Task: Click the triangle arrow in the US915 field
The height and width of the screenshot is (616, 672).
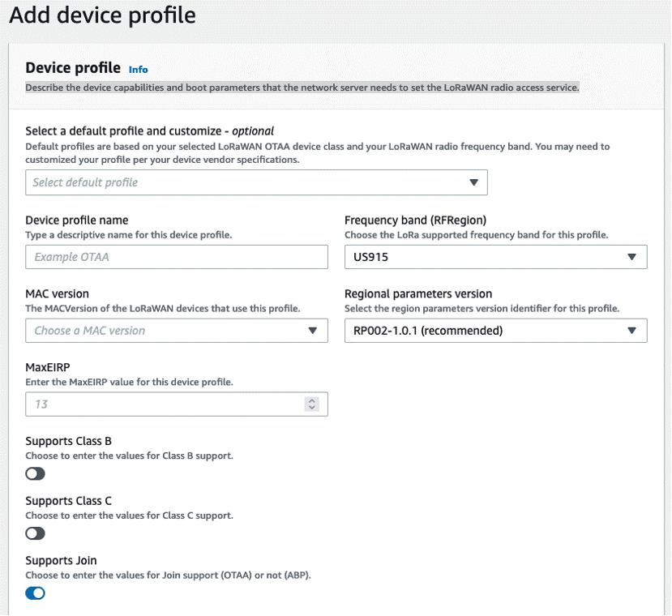Action: click(631, 257)
